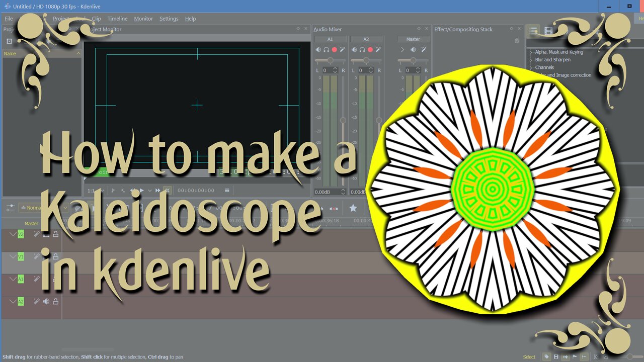Collapse the V2 track
Screen dimensions: 644x362
(x=13, y=234)
